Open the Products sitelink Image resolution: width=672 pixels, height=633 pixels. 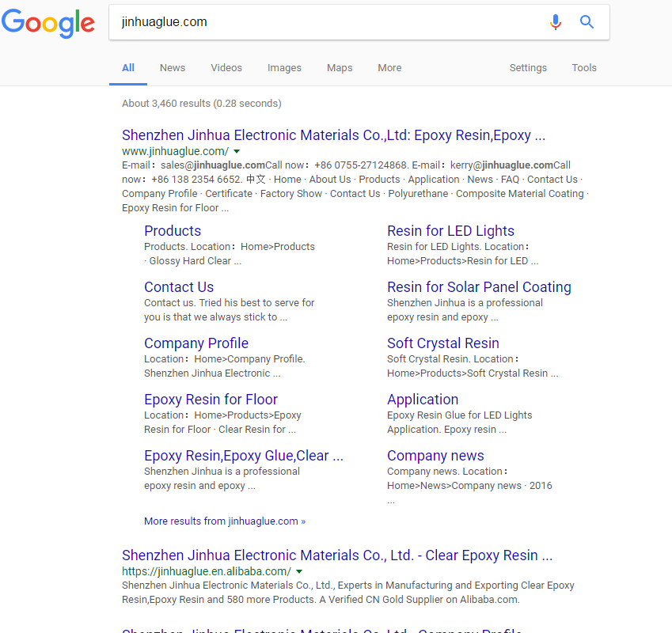pos(173,231)
